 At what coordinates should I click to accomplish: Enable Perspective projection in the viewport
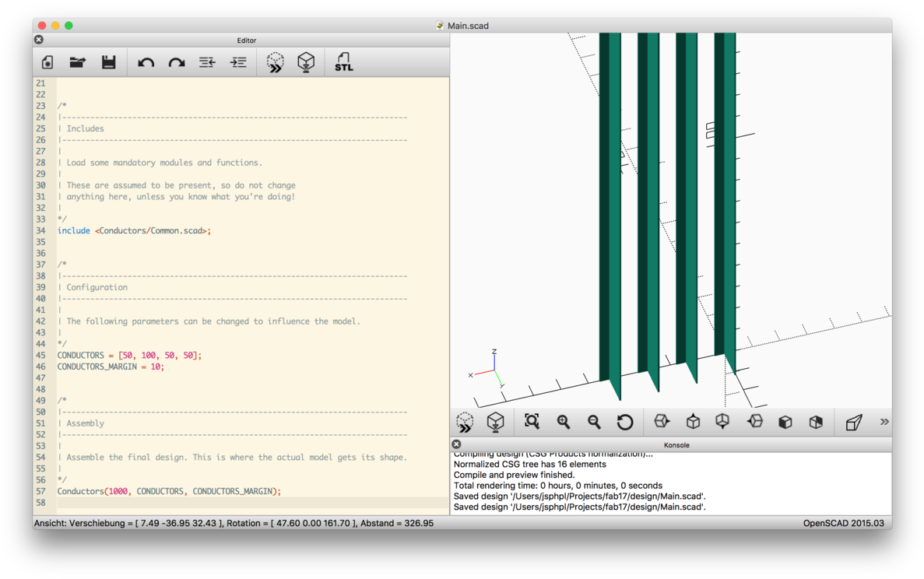click(x=854, y=422)
